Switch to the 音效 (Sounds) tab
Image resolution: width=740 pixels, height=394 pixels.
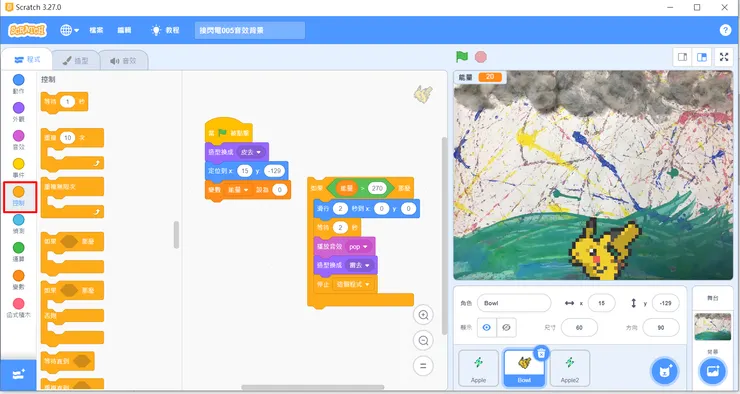click(124, 60)
